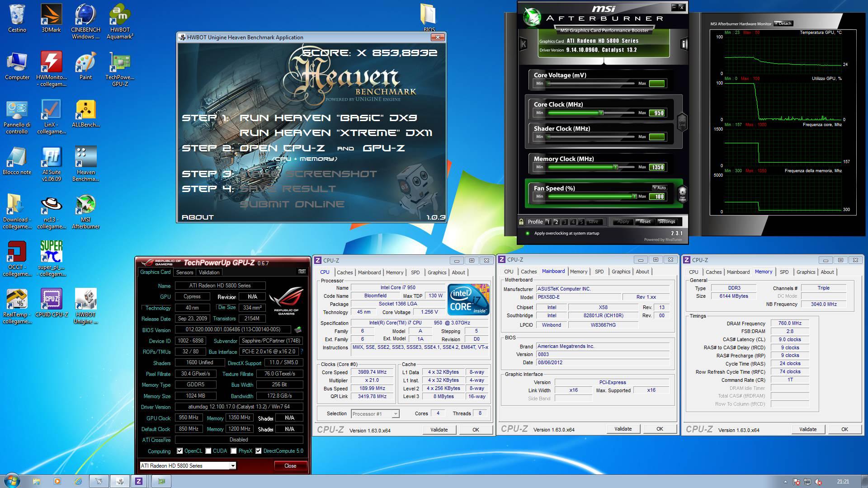Image resolution: width=868 pixels, height=488 pixels.
Task: Select Afterburner profile slot 2
Action: (x=557, y=222)
